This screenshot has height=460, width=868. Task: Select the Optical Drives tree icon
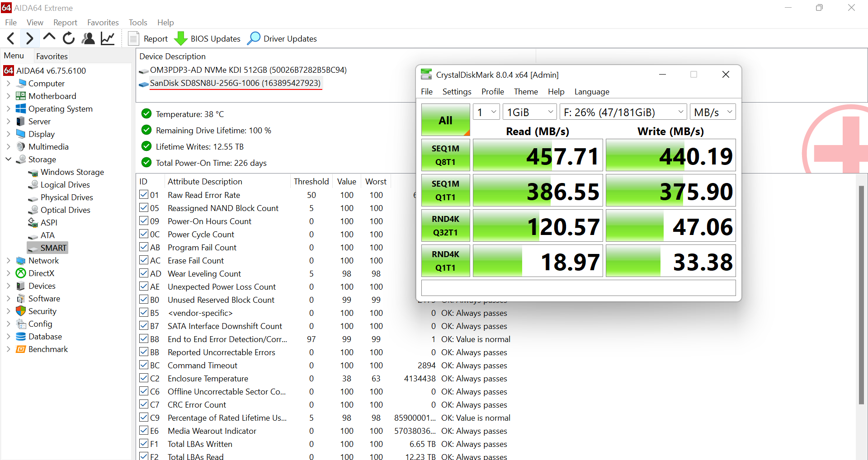pos(33,210)
